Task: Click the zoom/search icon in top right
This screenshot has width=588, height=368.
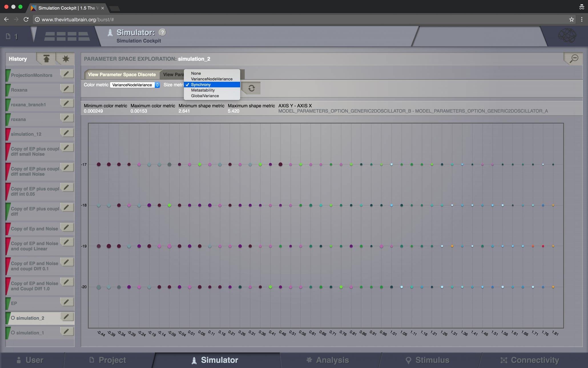Action: click(574, 59)
